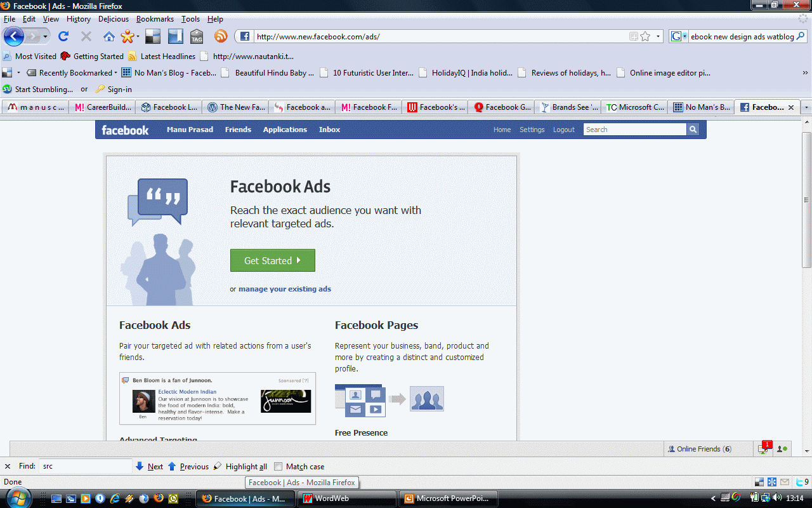Open the manage your existing ads link
This screenshot has width=812, height=508.
coord(284,289)
